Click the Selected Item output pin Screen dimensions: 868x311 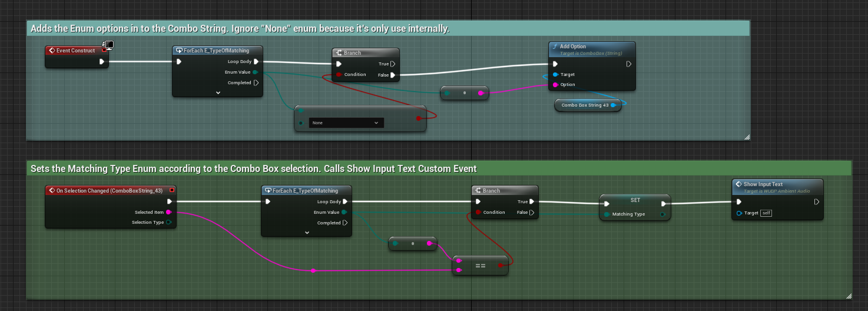click(x=168, y=212)
